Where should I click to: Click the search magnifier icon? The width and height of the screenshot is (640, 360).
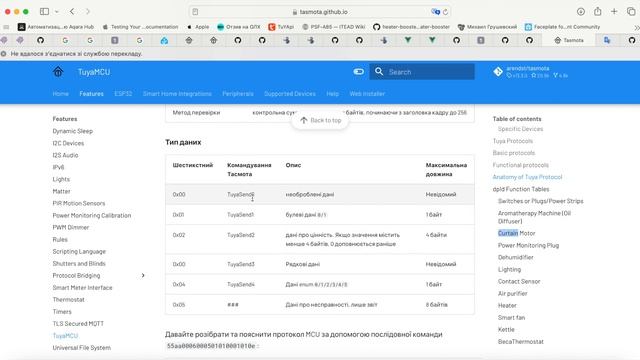379,72
